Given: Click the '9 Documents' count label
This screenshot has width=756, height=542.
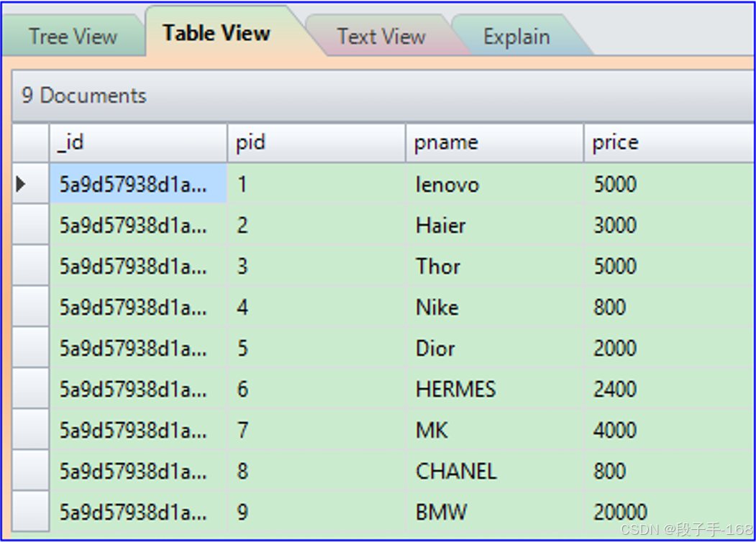Looking at the screenshot, I should (84, 96).
